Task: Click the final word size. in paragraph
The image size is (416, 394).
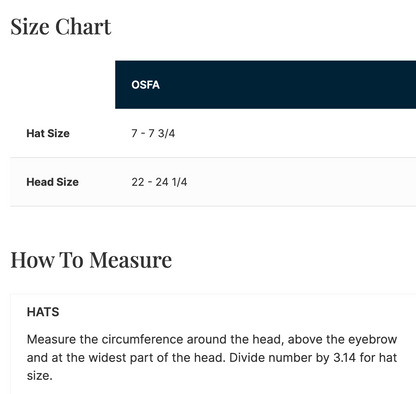Action: 40,376
